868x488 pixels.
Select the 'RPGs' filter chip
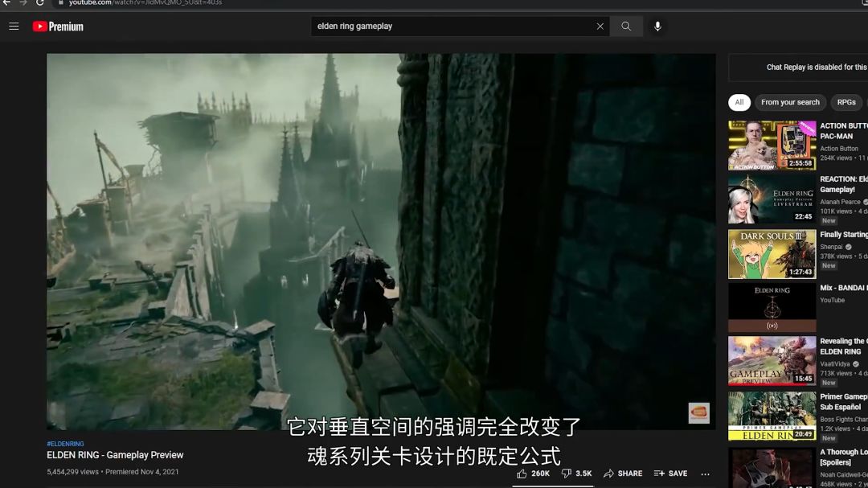(x=845, y=102)
